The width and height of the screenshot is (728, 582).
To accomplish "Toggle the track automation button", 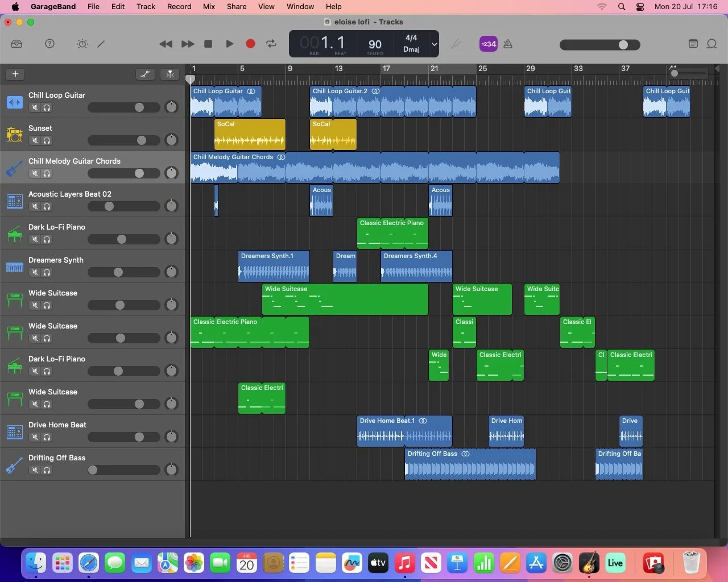I will pyautogui.click(x=146, y=74).
